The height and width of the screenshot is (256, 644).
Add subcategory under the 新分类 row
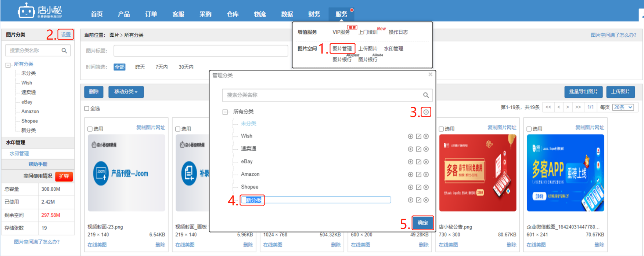(410, 200)
